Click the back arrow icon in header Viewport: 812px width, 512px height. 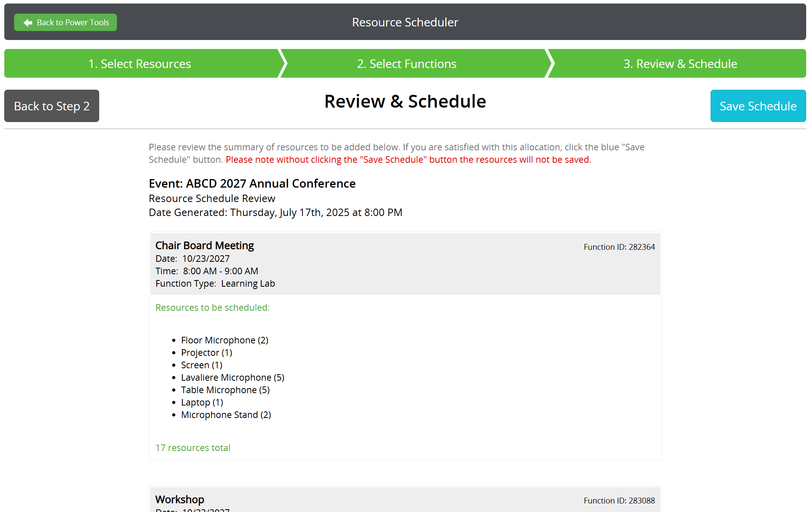click(28, 23)
